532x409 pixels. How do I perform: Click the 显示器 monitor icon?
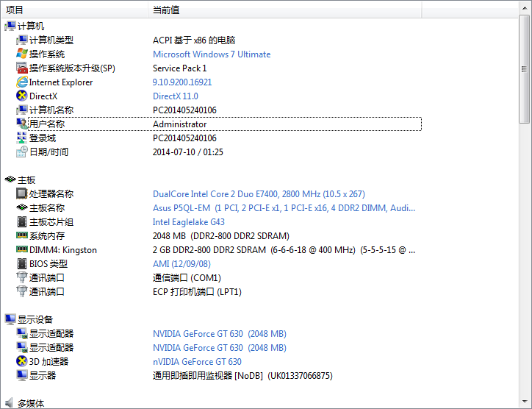point(22,375)
